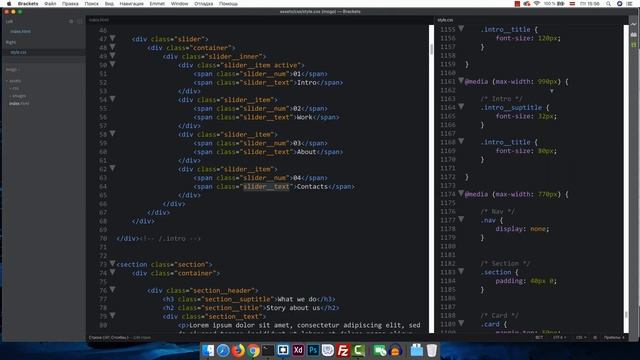This screenshot has height=360, width=640.
Task: Open Spotlight search in the menu bar
Action: pos(608,4)
